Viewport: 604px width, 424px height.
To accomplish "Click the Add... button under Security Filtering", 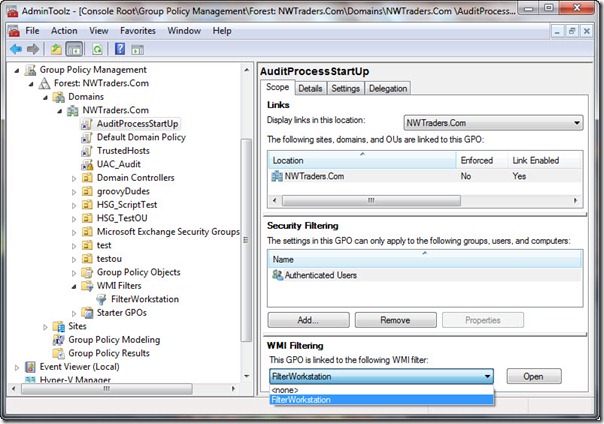I will click(307, 321).
